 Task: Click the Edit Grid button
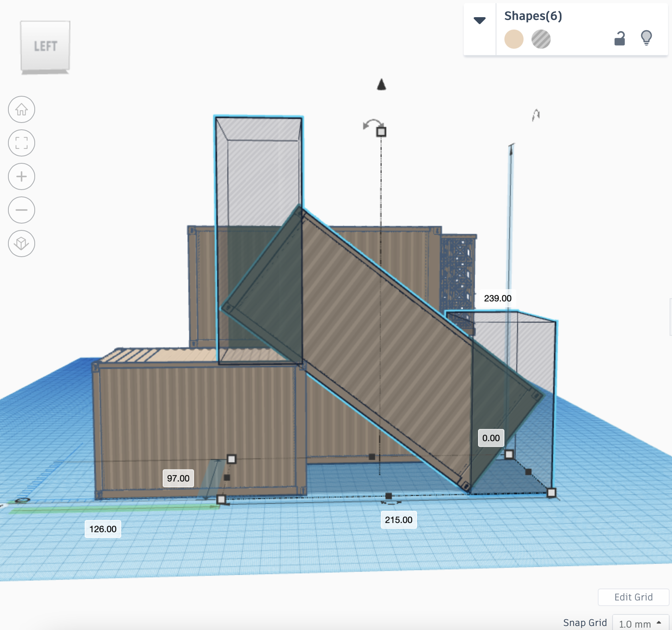click(x=633, y=597)
